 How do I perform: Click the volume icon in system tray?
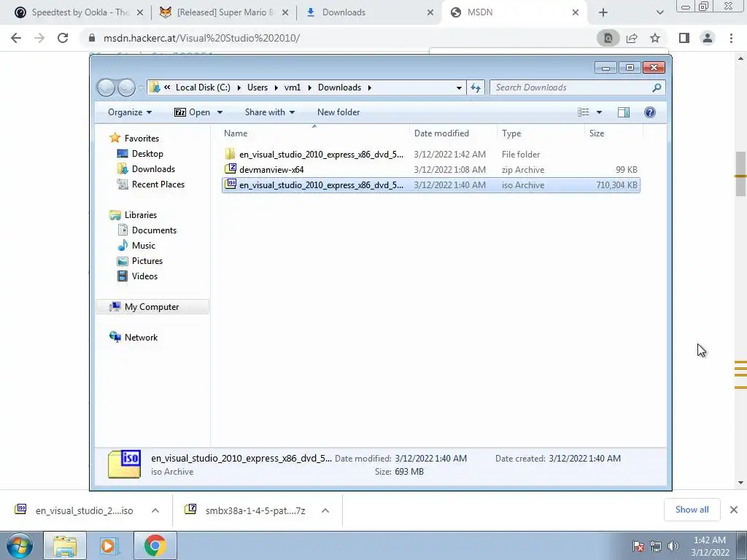(x=673, y=546)
